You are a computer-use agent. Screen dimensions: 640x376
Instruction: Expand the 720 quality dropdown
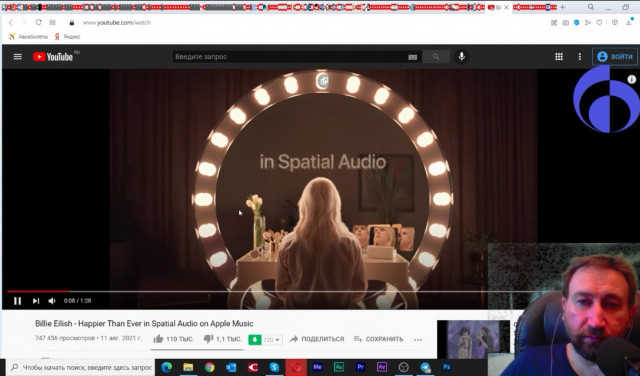(x=272, y=339)
